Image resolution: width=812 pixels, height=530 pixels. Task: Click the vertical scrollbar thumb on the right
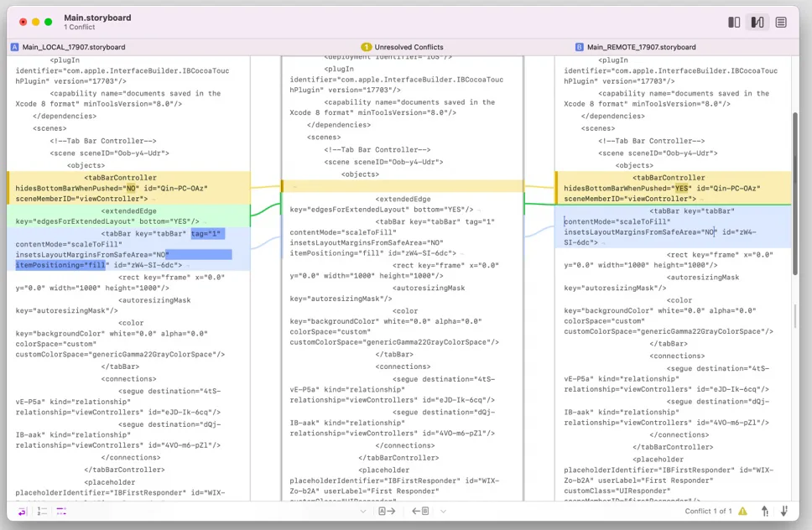pyautogui.click(x=795, y=194)
